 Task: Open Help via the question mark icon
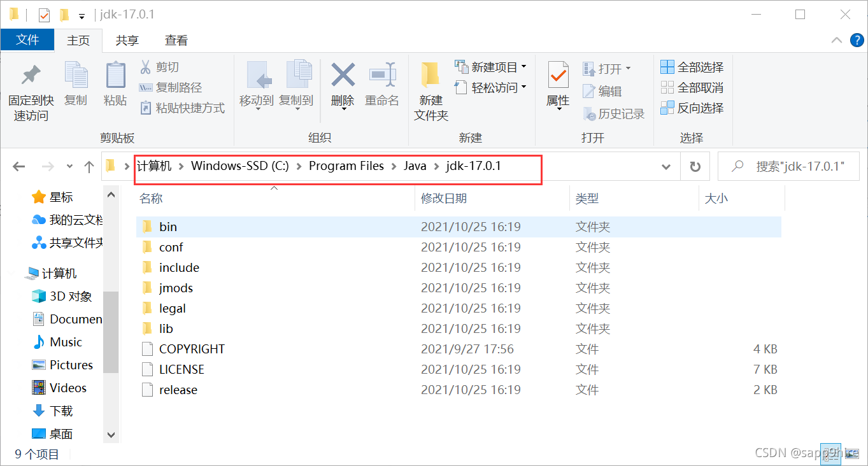point(857,40)
